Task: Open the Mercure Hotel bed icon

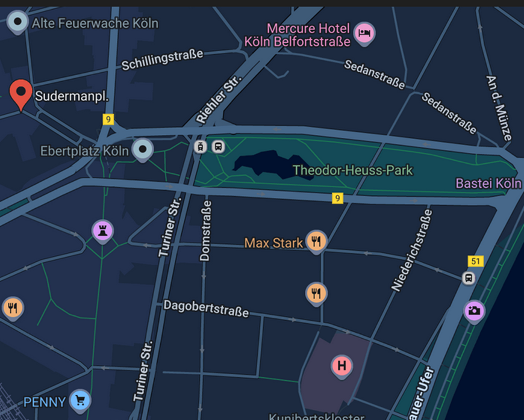Action: [364, 34]
